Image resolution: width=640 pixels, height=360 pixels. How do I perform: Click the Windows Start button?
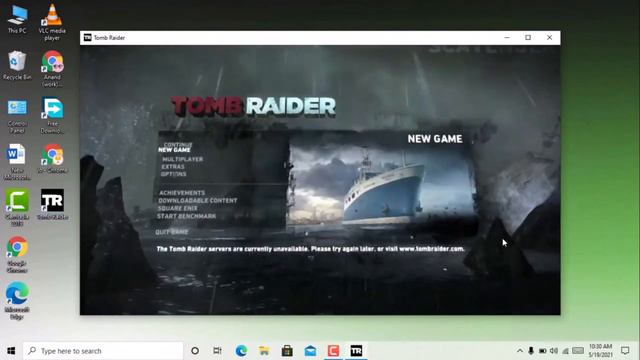[x=11, y=351]
